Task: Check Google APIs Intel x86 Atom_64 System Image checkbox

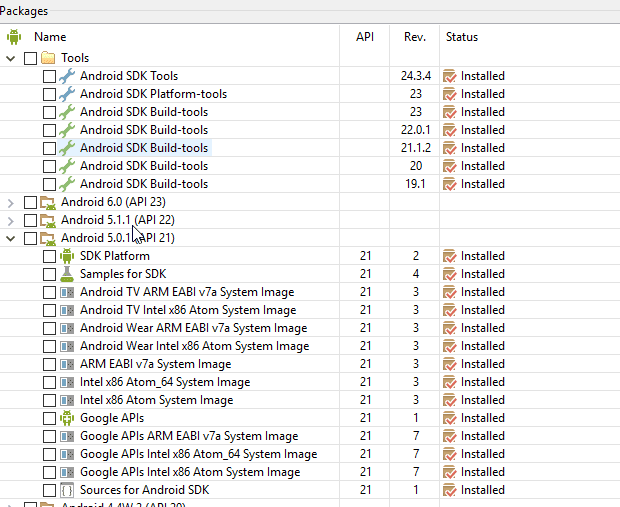Action: pyautogui.click(x=49, y=454)
